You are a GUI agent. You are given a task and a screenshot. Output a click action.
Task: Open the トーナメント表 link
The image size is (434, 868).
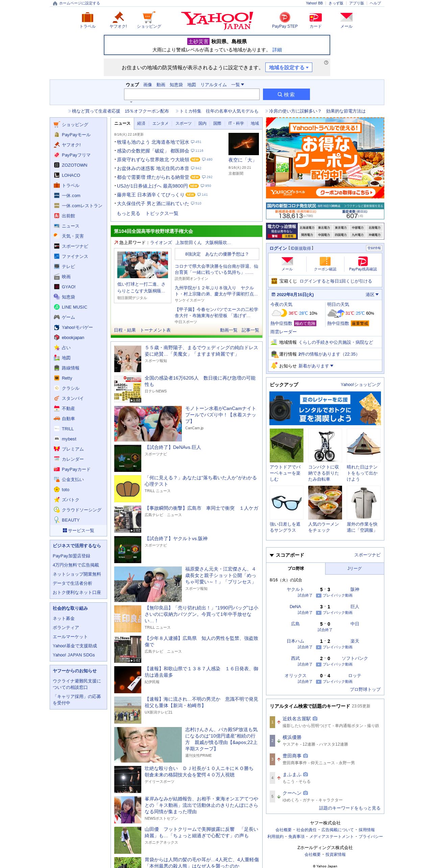155,330
